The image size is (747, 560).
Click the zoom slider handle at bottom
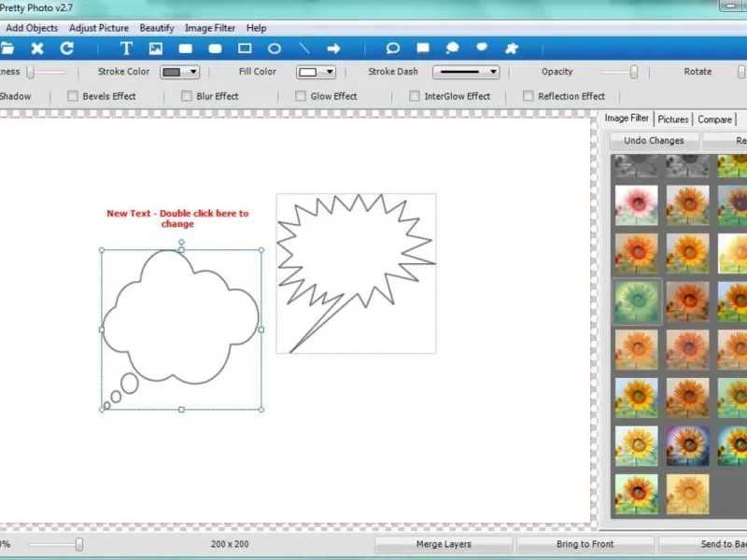[x=79, y=544]
